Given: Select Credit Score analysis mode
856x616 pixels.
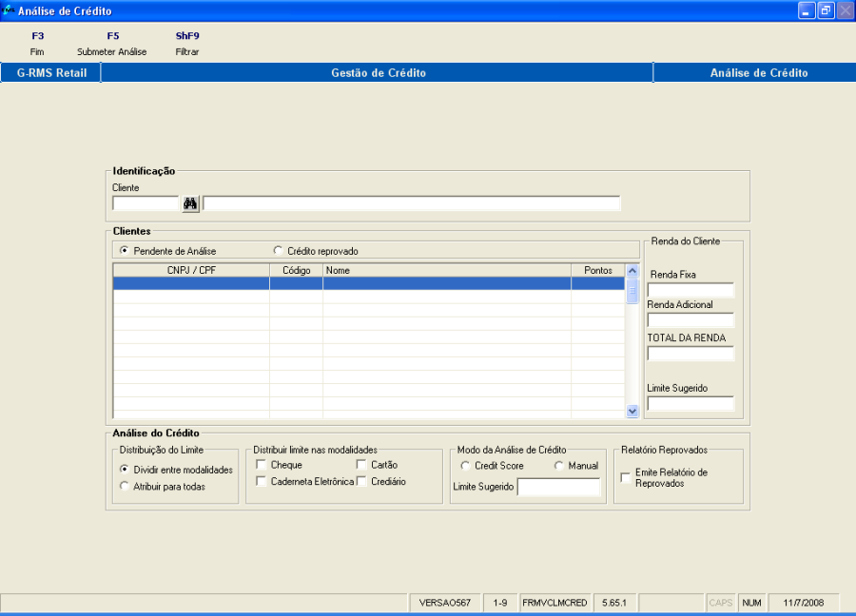Looking at the screenshot, I should [465, 466].
